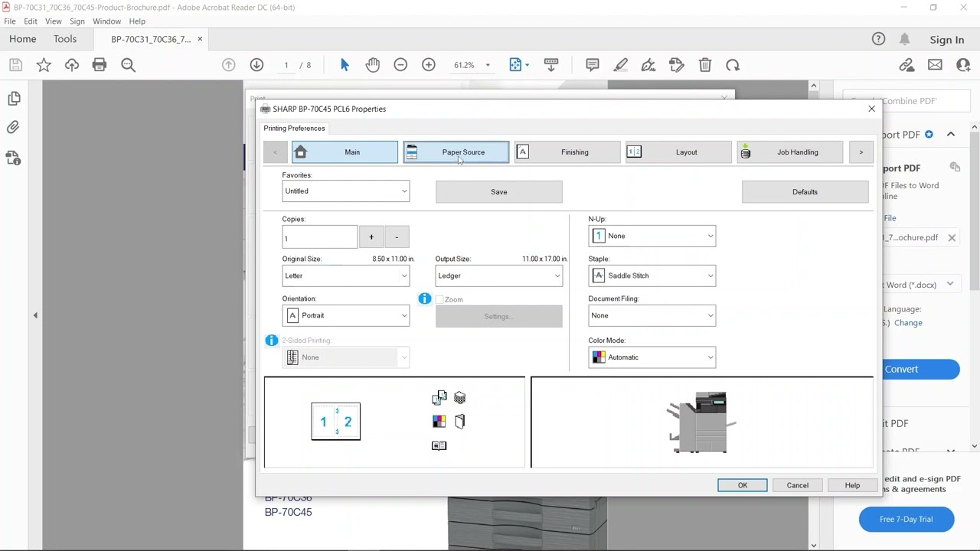Open the Orientation Portrait dropdown
The height and width of the screenshot is (551, 980).
(x=345, y=315)
